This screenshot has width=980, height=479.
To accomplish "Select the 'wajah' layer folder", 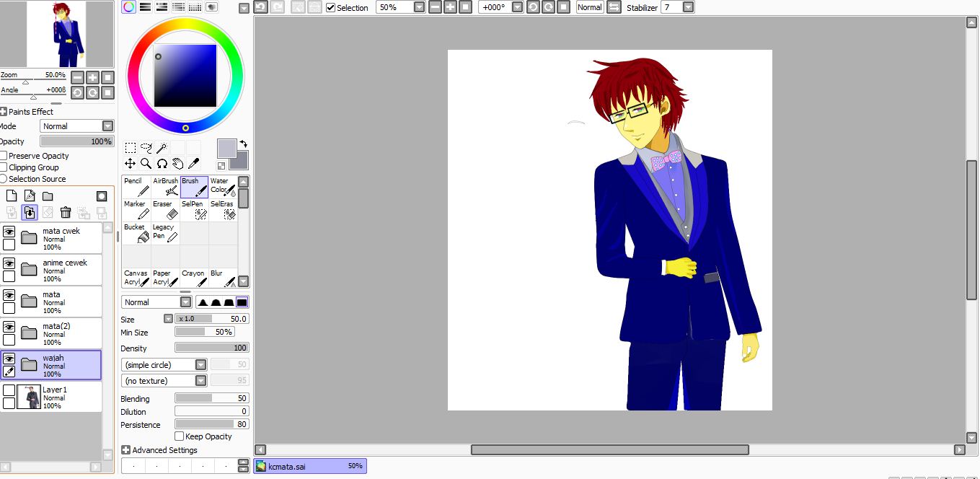I will coord(51,366).
